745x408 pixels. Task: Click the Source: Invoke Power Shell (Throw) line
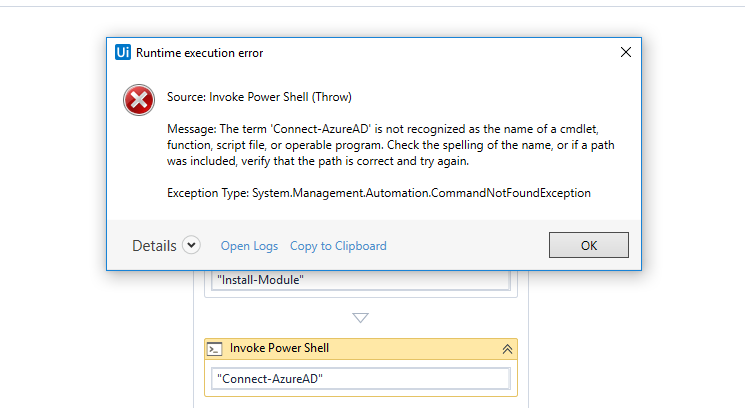(x=259, y=97)
